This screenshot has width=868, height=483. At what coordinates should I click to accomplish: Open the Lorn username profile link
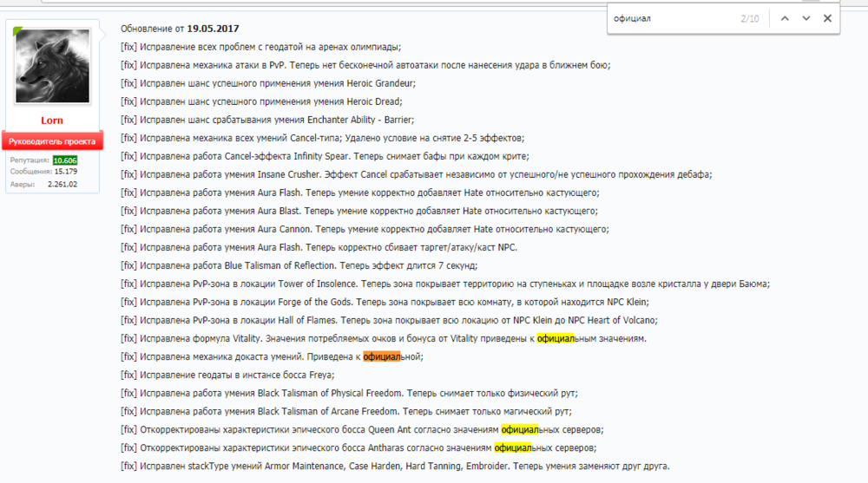(x=52, y=120)
